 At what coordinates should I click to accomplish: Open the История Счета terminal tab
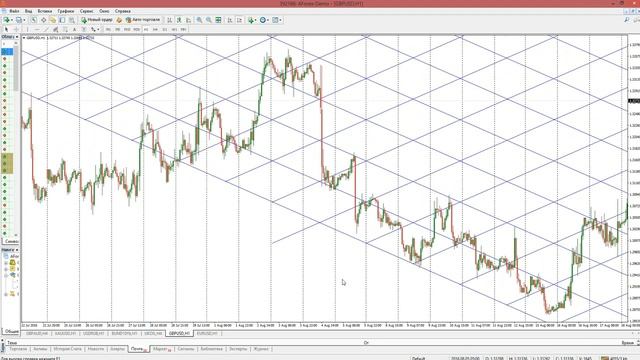pos(67,349)
